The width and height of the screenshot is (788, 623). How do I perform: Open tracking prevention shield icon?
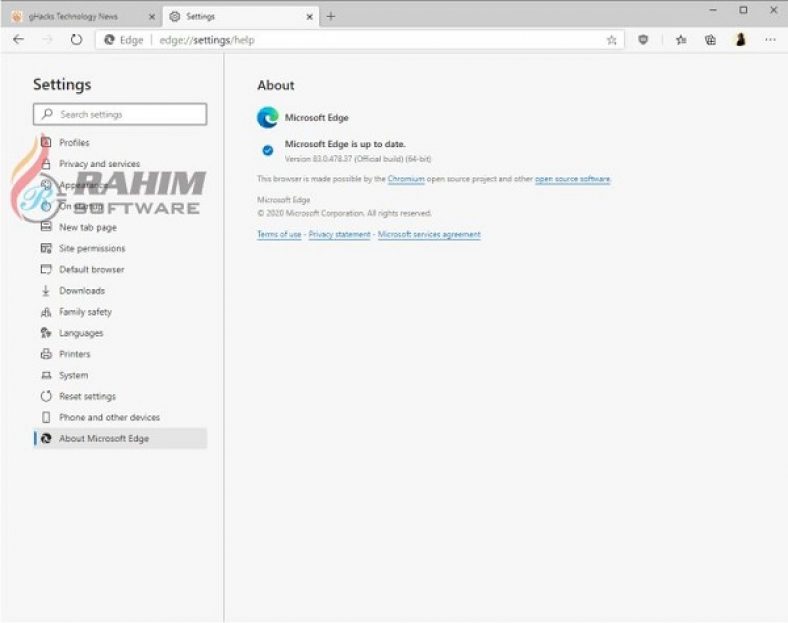click(x=643, y=40)
